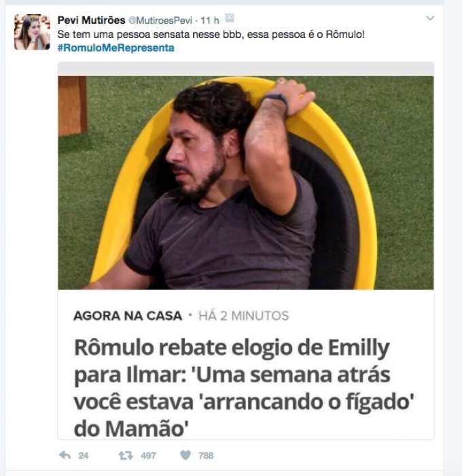This screenshot has height=476, width=462.
Task: Like the tweet with the heart icon
Action: coord(185,455)
